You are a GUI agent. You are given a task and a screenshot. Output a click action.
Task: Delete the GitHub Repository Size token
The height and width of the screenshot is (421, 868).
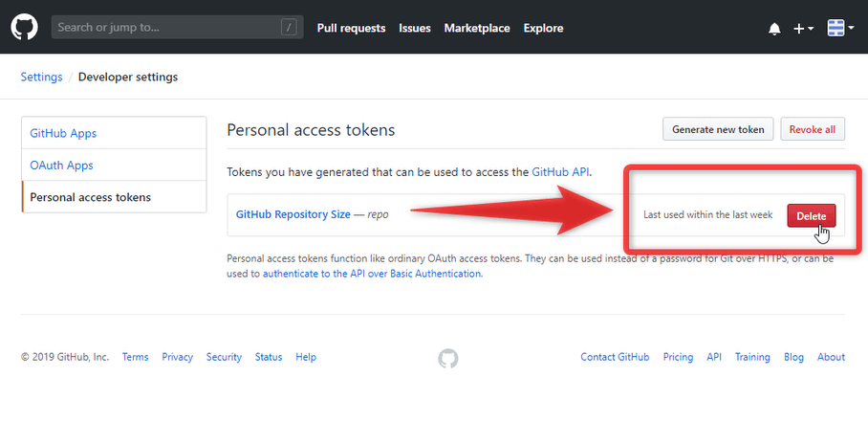(811, 216)
